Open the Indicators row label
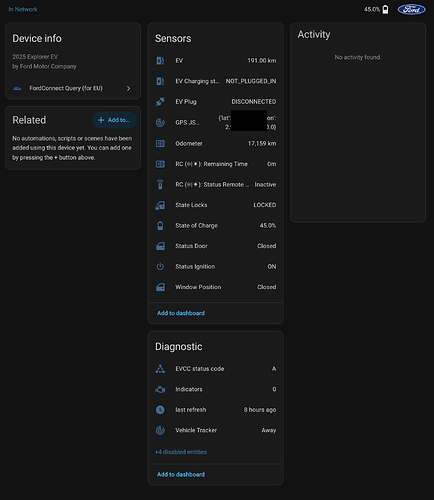The height and width of the screenshot is (500, 434). point(189,389)
